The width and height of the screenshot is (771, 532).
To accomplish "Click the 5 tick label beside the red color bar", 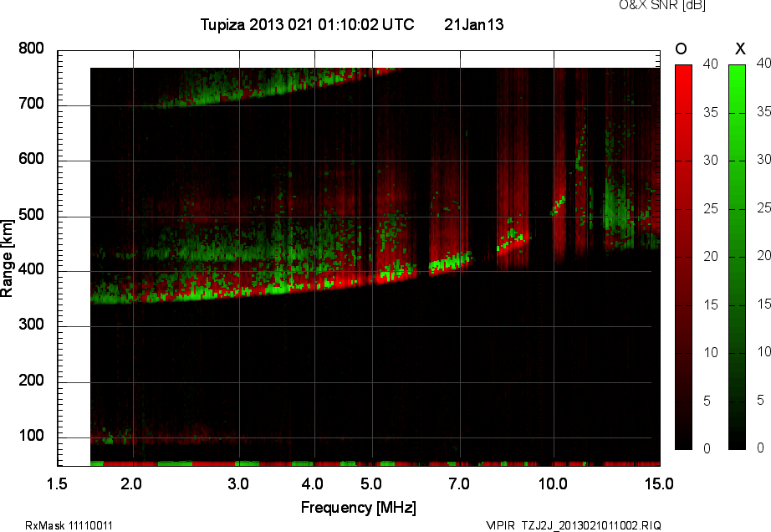I will click(x=707, y=402).
